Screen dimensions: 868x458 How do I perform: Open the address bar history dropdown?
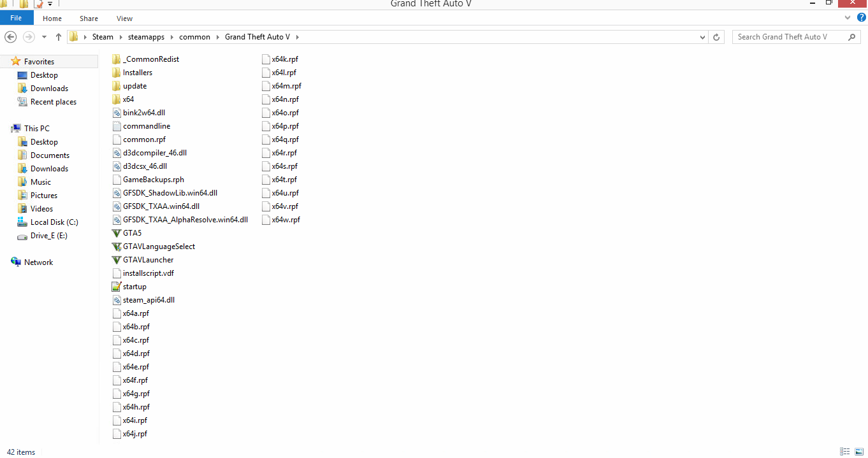pos(702,37)
